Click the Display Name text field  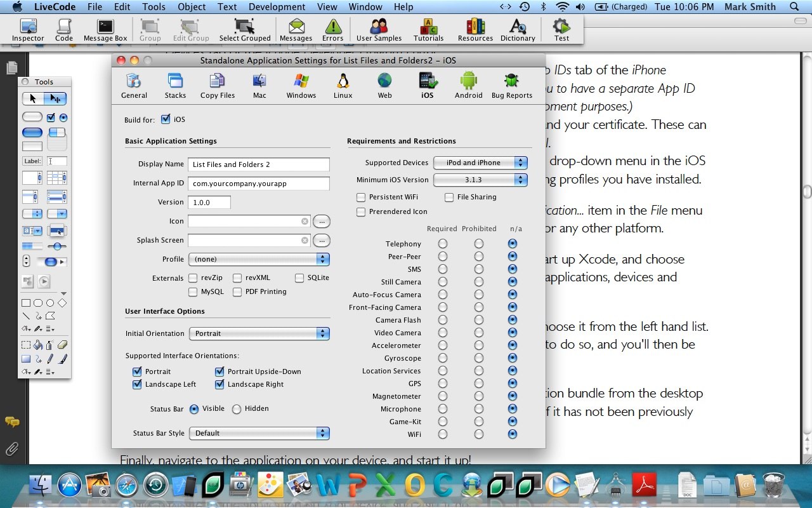pos(259,164)
